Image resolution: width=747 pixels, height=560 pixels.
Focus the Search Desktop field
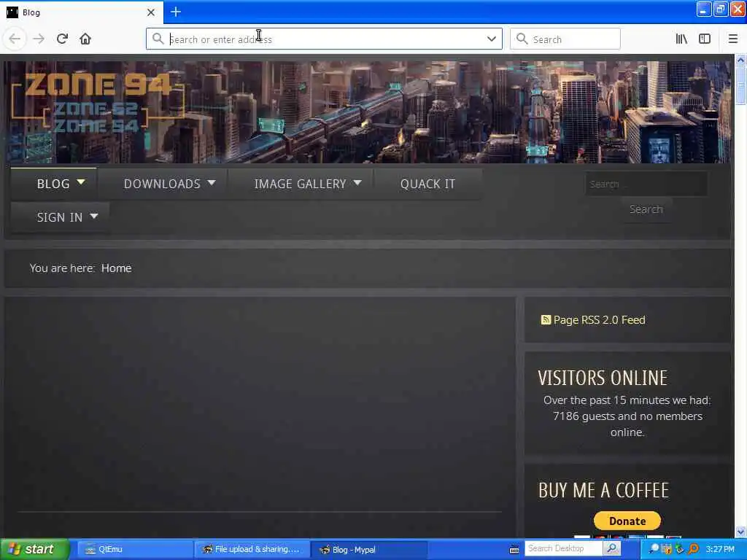click(562, 548)
